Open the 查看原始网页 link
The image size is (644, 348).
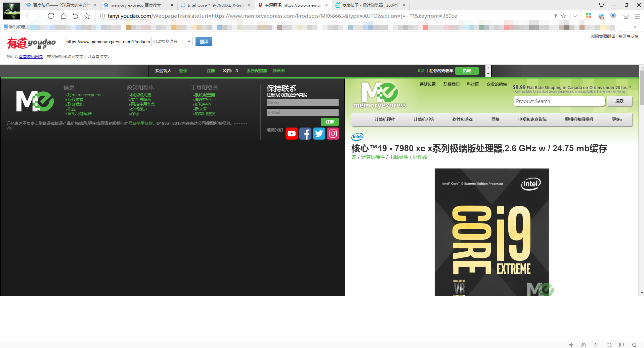[x=31, y=57]
